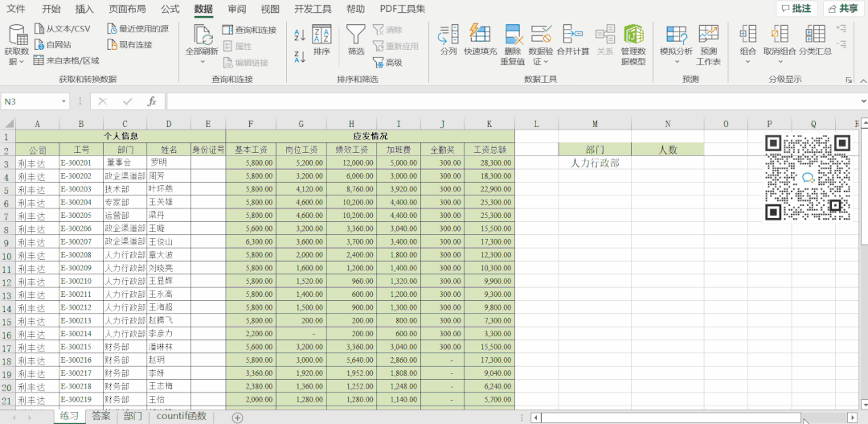
Task: Open the Name Box dropdown arrow
Action: pyautogui.click(x=63, y=102)
